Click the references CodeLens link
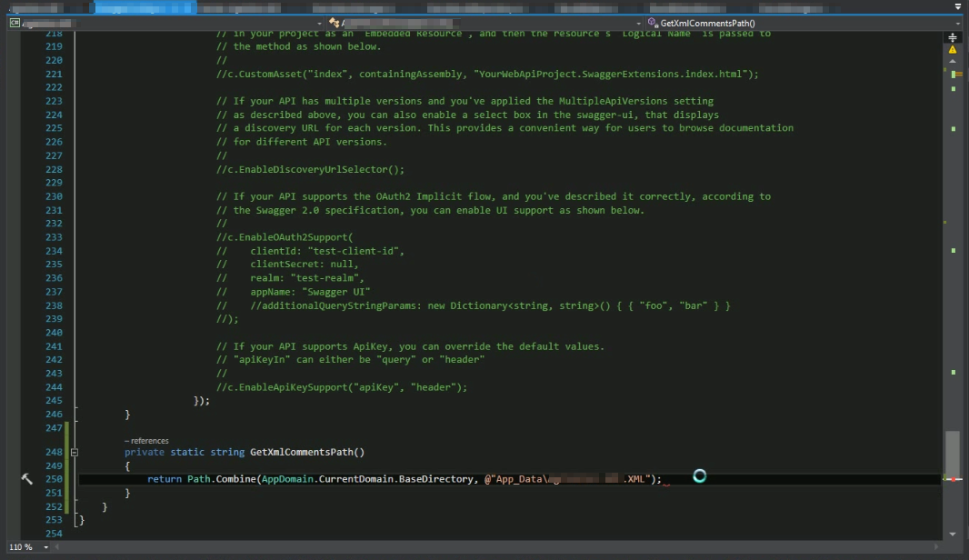The height and width of the screenshot is (560, 969). point(146,441)
